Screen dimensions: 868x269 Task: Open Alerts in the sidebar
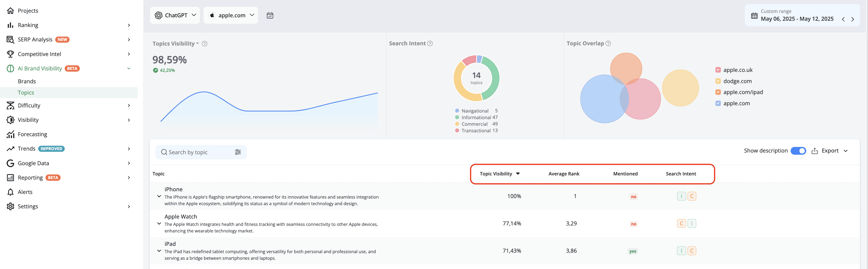pos(25,192)
